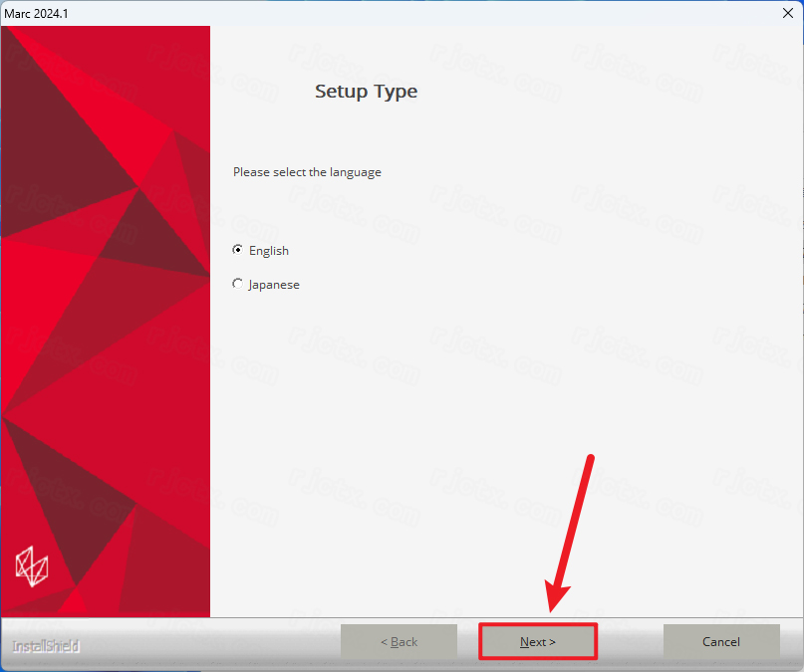
Task: Go back using the < Back button
Action: [x=399, y=641]
